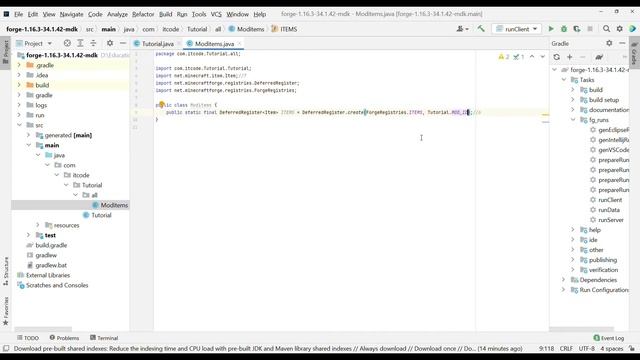The image size is (640, 360).
Task: Close the Tutorial.java tab
Action: click(179, 44)
